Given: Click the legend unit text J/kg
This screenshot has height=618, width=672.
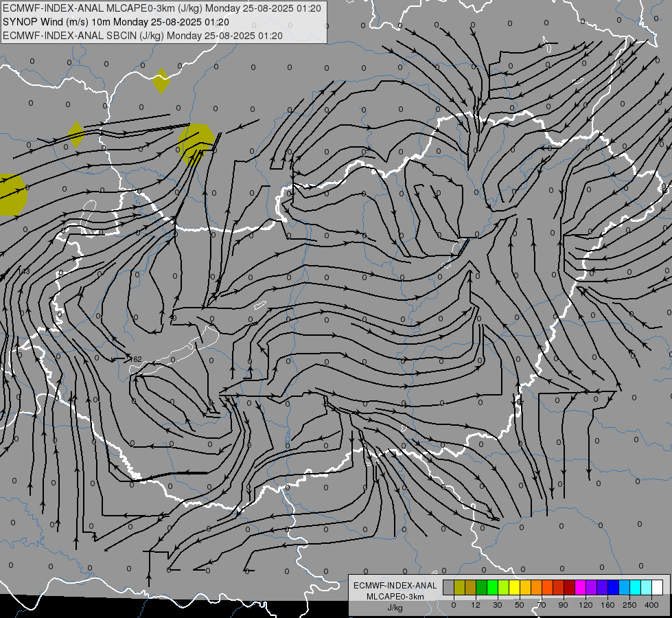Looking at the screenshot, I should click(x=395, y=608).
